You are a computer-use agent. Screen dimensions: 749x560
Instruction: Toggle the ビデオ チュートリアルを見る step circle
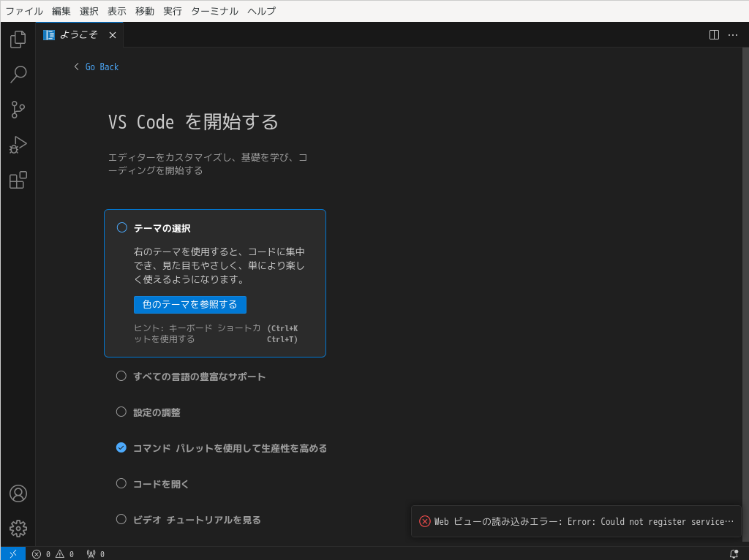[x=121, y=519]
